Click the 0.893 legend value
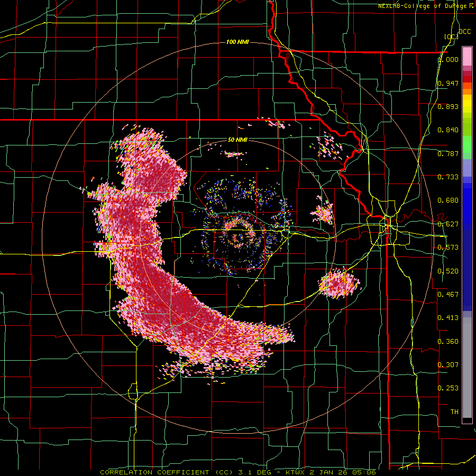The image size is (476, 476). click(x=448, y=106)
